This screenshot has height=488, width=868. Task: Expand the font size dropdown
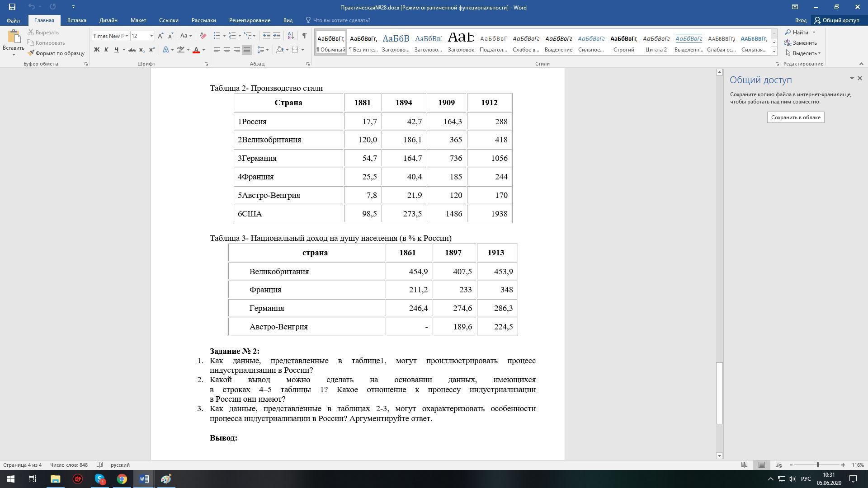click(151, 36)
